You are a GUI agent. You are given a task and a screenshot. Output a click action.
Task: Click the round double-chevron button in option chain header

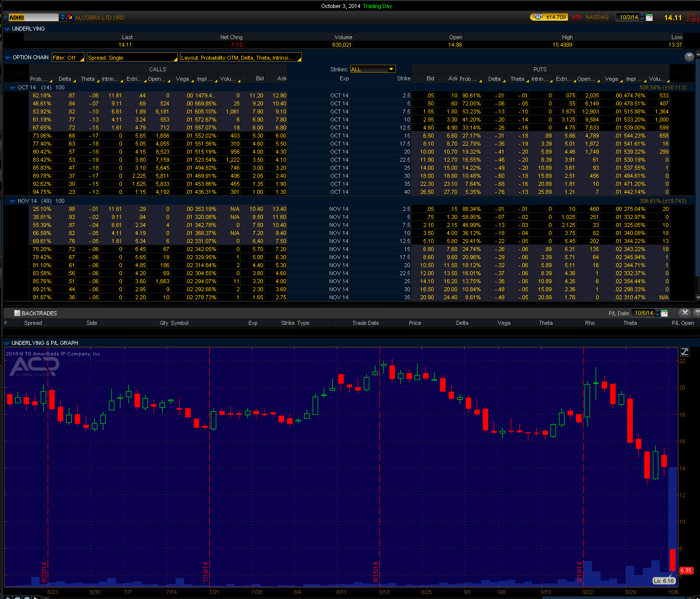click(x=689, y=57)
